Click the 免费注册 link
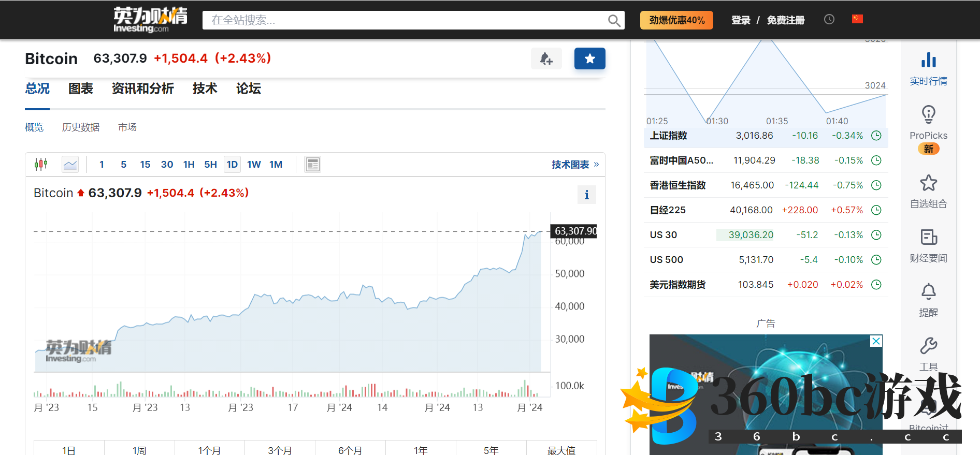Image resolution: width=980 pixels, height=455 pixels. pyautogui.click(x=785, y=20)
